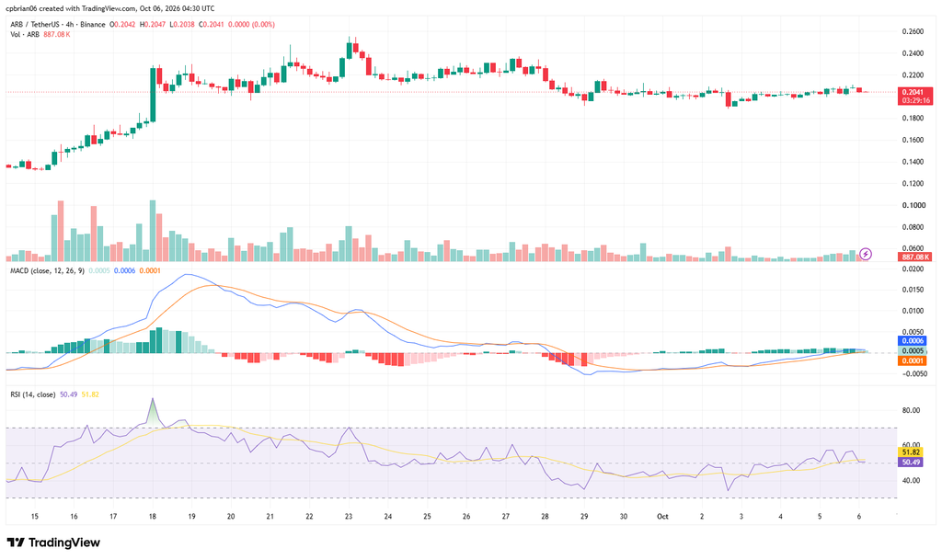942x560 pixels.
Task: Click the 15 date axis label
Action: [35, 517]
